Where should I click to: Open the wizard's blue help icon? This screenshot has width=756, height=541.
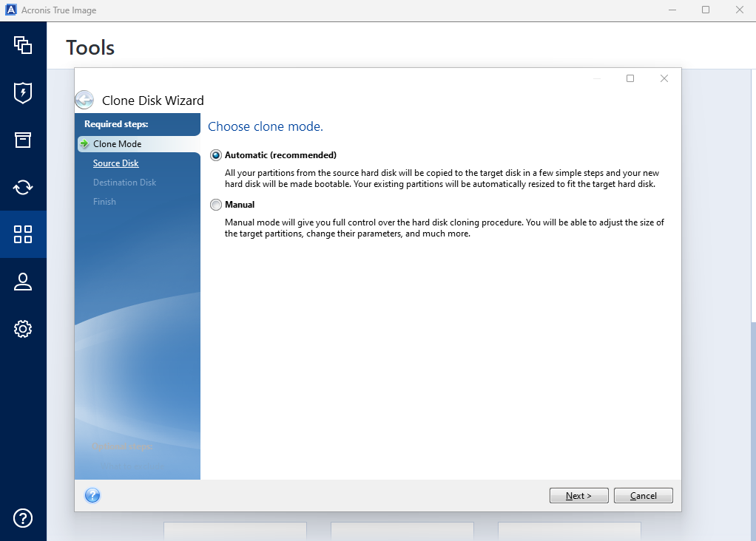click(92, 495)
